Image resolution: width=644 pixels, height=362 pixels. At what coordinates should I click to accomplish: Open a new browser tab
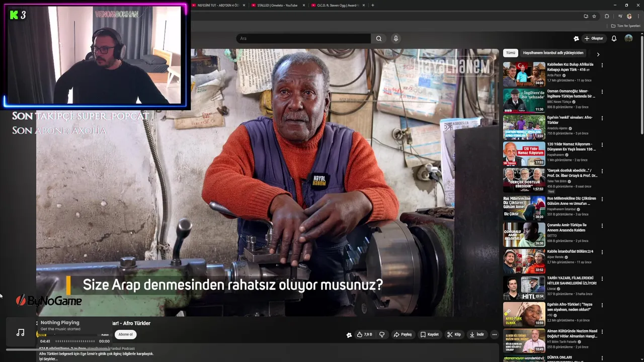pyautogui.click(x=372, y=5)
